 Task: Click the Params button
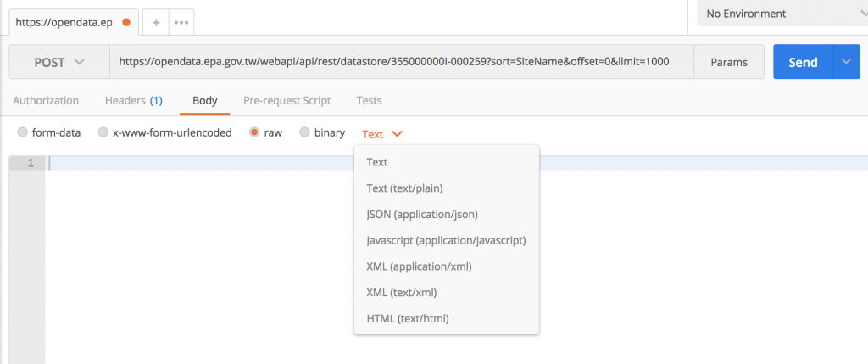[729, 62]
